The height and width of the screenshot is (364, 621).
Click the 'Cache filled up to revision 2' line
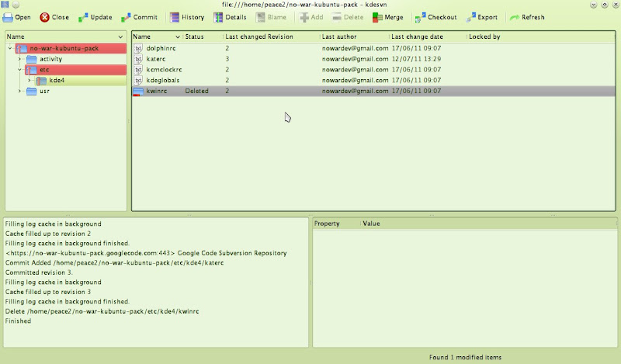coord(48,234)
